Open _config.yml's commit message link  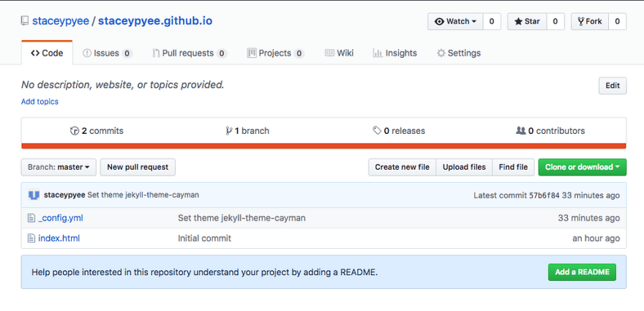pos(241,218)
